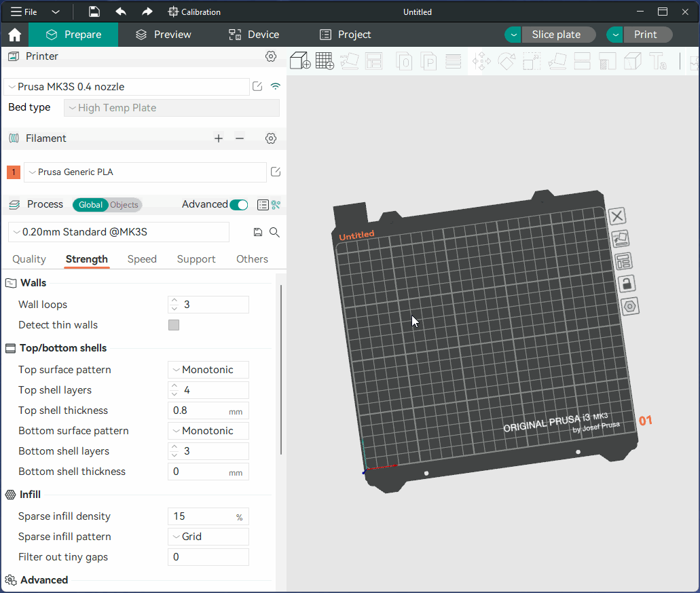Switch to the Preview tab
The height and width of the screenshot is (593, 700).
click(164, 35)
